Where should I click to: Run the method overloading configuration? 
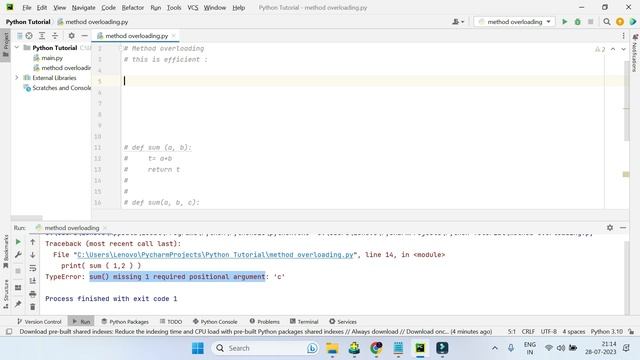coord(564,22)
